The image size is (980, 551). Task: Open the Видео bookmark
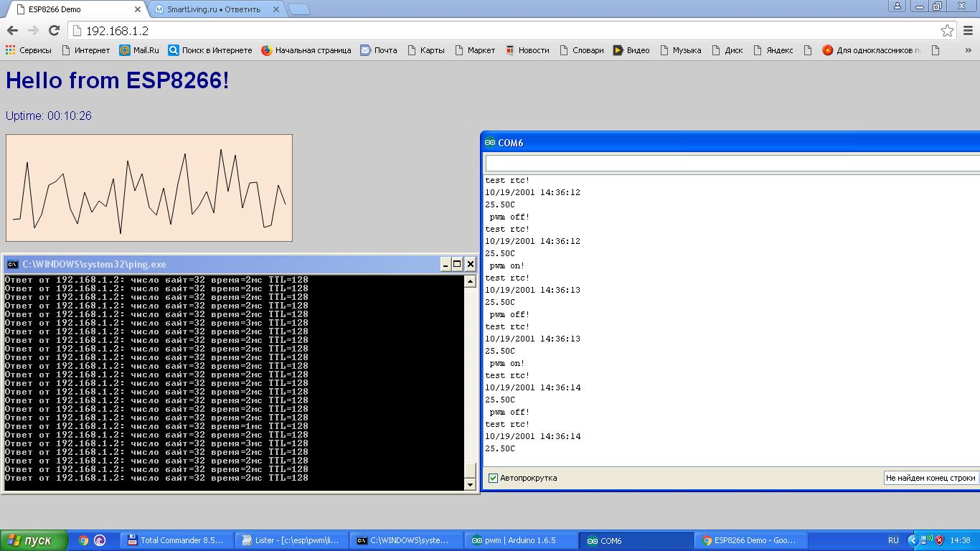tap(631, 50)
